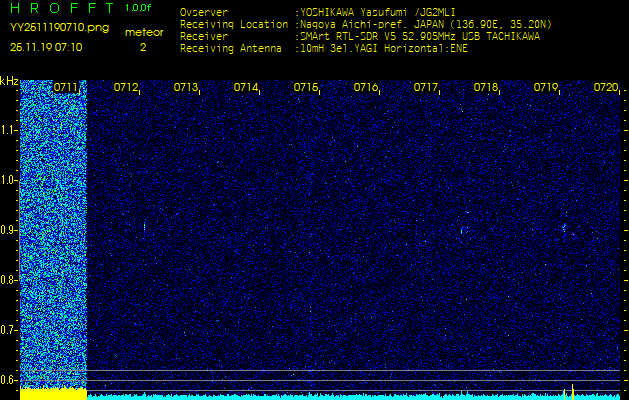Image resolution: width=629 pixels, height=400 pixels.
Task: Click the meteor echo streak just after 0712
Action: point(144,227)
